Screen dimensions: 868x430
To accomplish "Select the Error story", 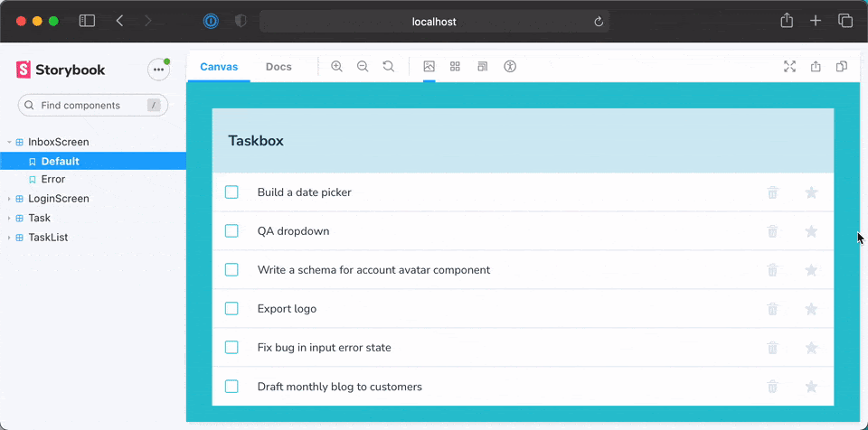I will (53, 180).
